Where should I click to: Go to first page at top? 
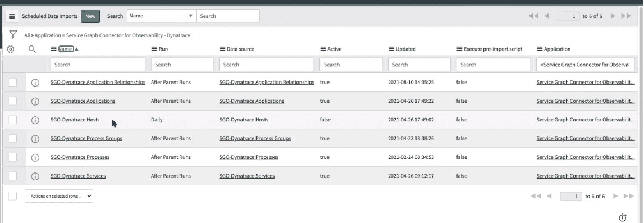[533, 16]
